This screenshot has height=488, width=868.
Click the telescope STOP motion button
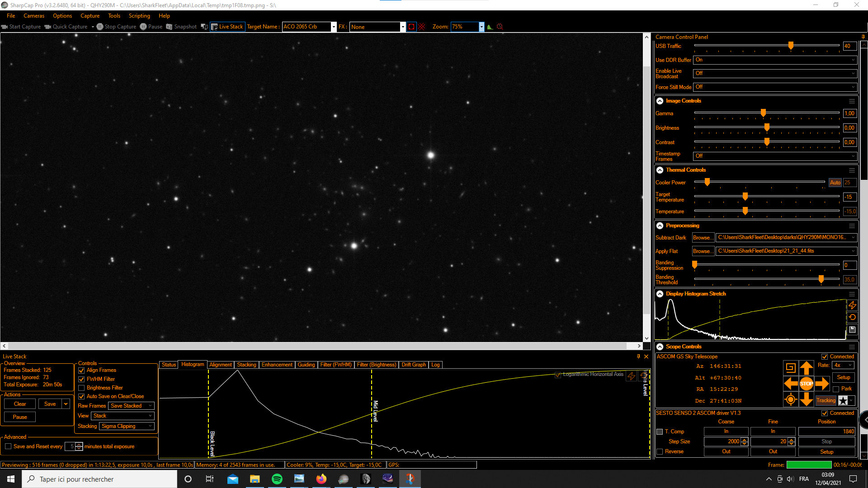pyautogui.click(x=806, y=384)
